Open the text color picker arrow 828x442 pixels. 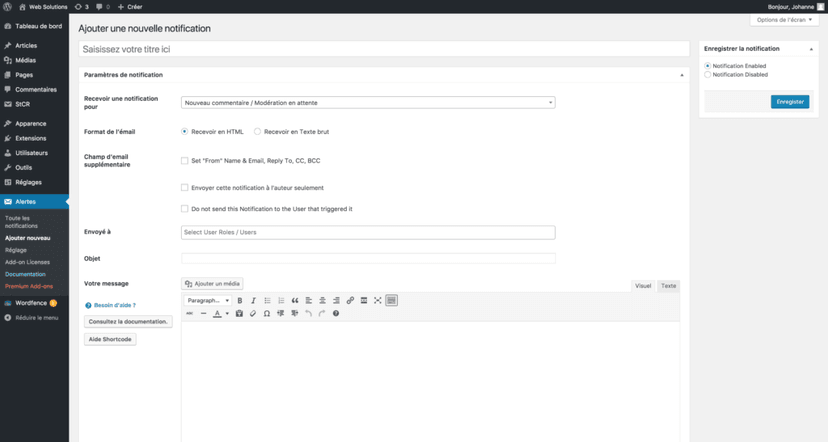coord(227,313)
